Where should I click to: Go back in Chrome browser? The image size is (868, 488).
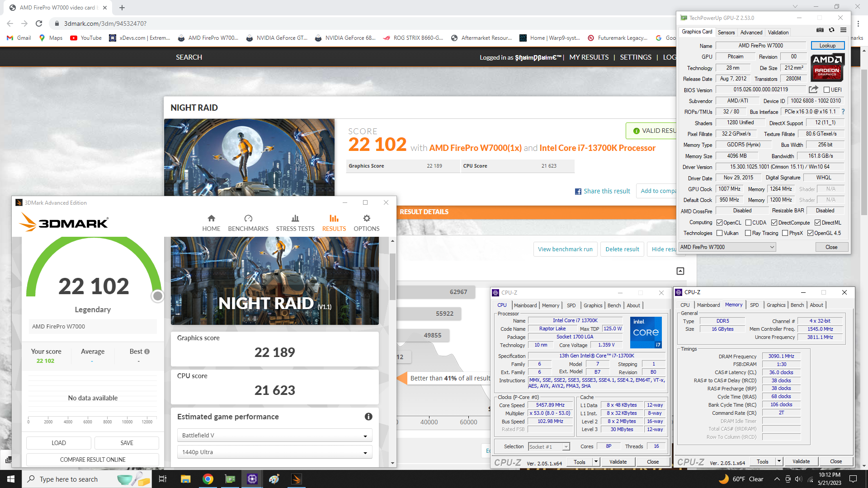point(10,23)
